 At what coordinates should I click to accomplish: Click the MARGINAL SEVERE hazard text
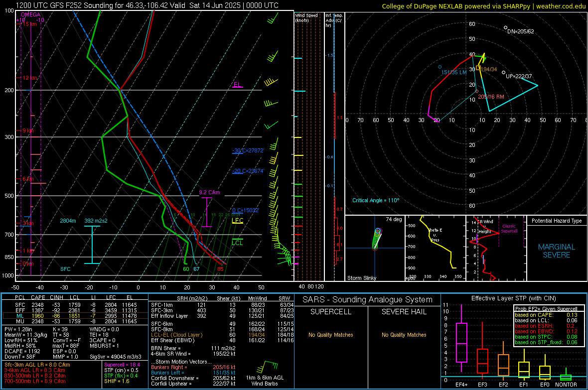[x=557, y=251]
